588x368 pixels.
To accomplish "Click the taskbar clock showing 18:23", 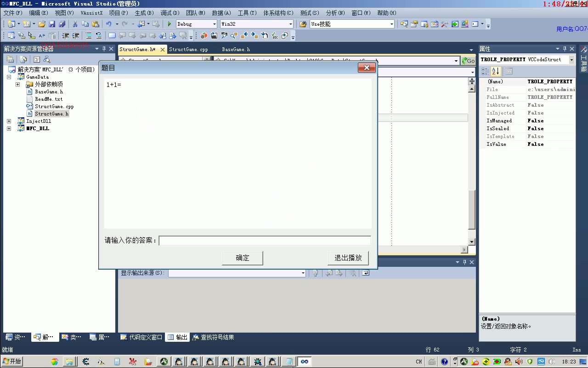I will 569,362.
